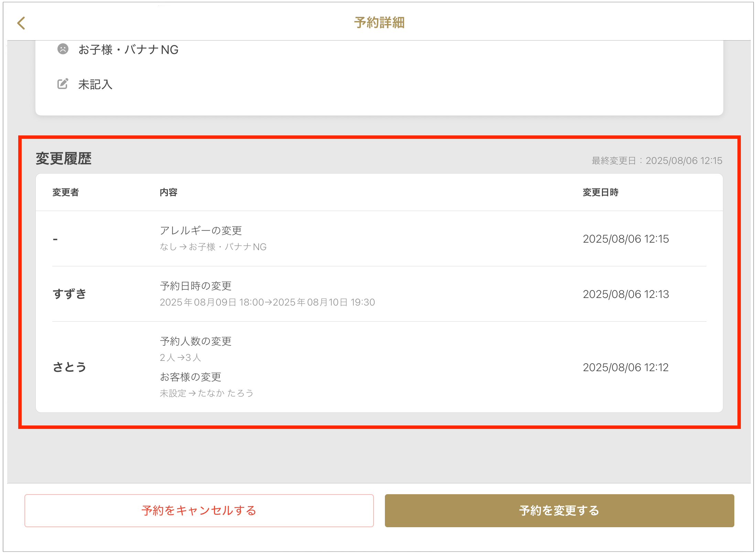Click the 内容 column header
This screenshot has height=554, width=756.
pyautogui.click(x=169, y=192)
